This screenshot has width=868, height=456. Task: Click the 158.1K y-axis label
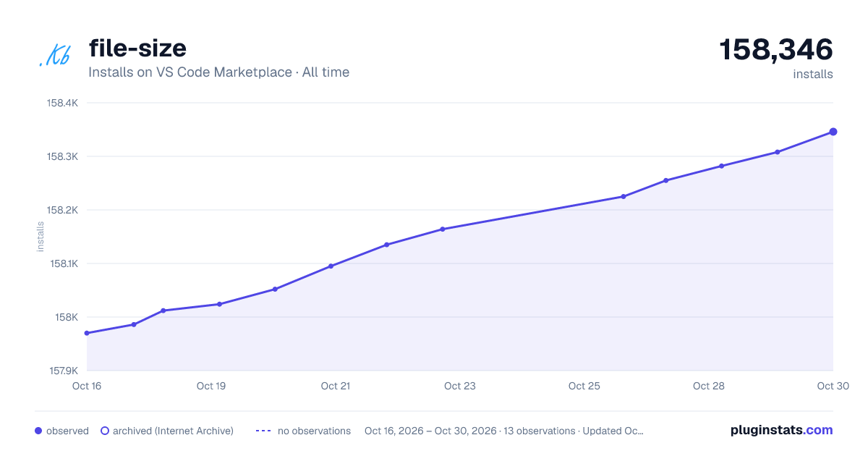point(63,263)
